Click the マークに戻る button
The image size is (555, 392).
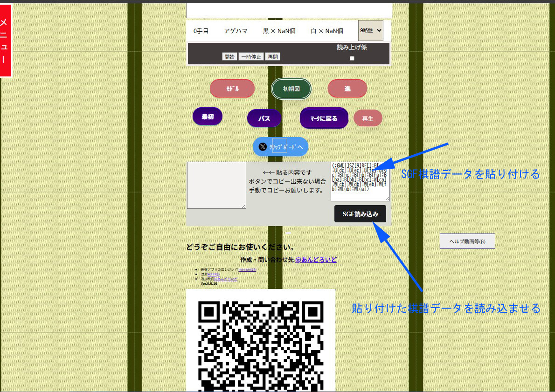(324, 118)
